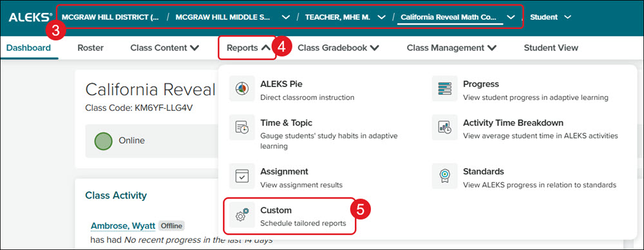The width and height of the screenshot is (644, 250).
Task: Click the Custom reports gear icon
Action: point(242,215)
